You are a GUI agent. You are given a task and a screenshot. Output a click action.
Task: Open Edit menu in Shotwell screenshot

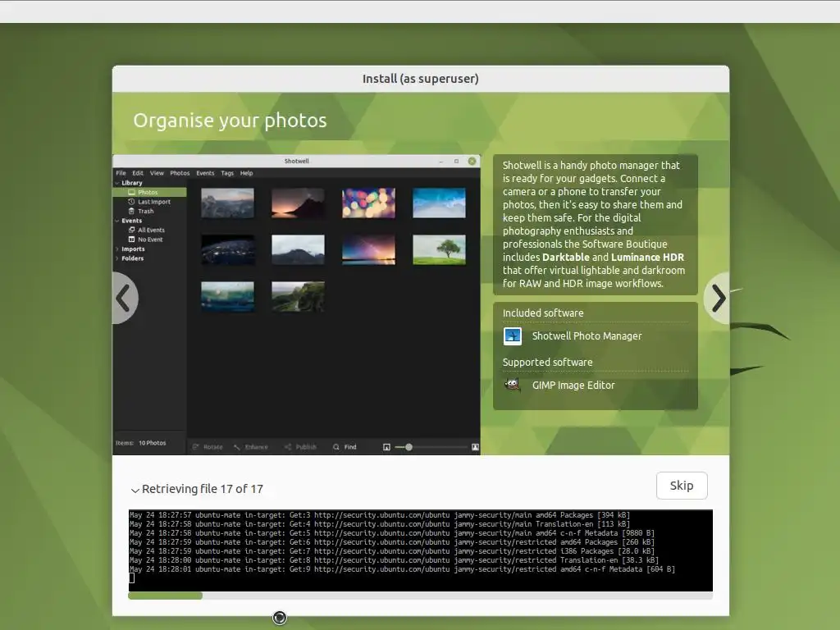(x=138, y=173)
